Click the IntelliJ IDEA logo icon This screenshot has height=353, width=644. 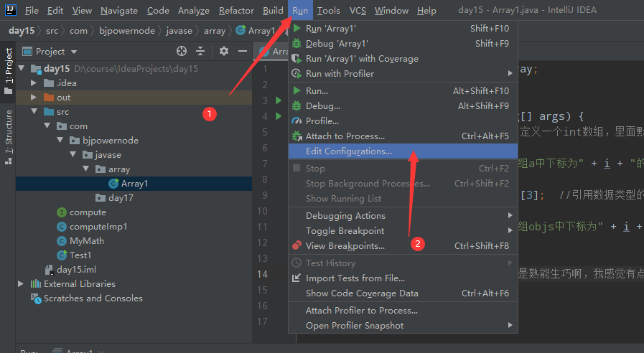coord(10,10)
